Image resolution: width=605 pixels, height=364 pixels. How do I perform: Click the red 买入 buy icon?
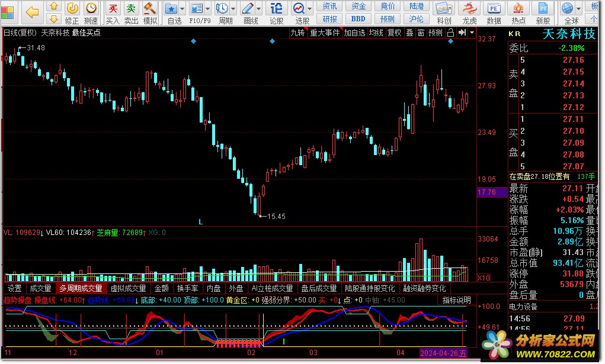click(x=113, y=8)
